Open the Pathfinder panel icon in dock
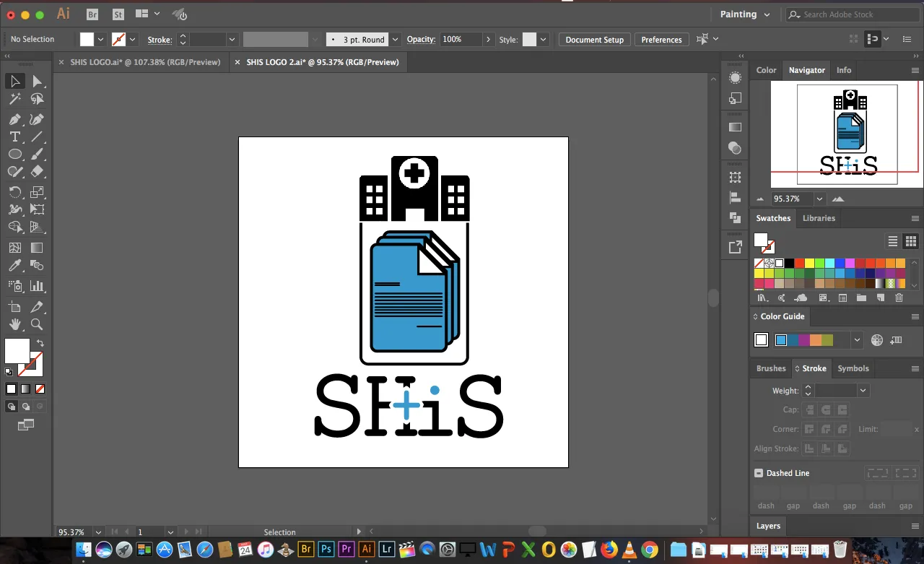The width and height of the screenshot is (924, 564). click(x=735, y=217)
